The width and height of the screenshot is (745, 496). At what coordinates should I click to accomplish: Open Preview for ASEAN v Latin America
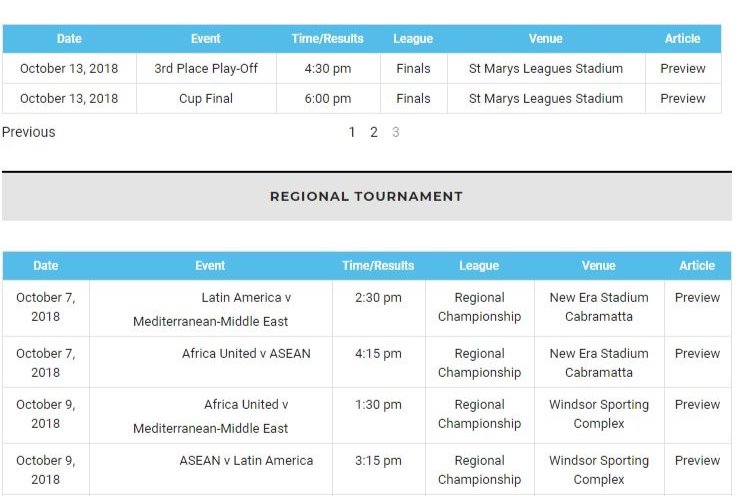point(697,460)
